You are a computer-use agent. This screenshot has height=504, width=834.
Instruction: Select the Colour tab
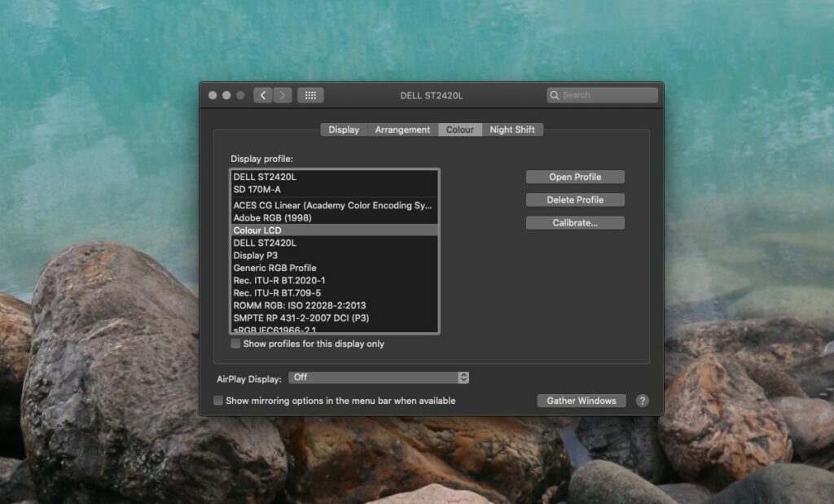pyautogui.click(x=460, y=129)
